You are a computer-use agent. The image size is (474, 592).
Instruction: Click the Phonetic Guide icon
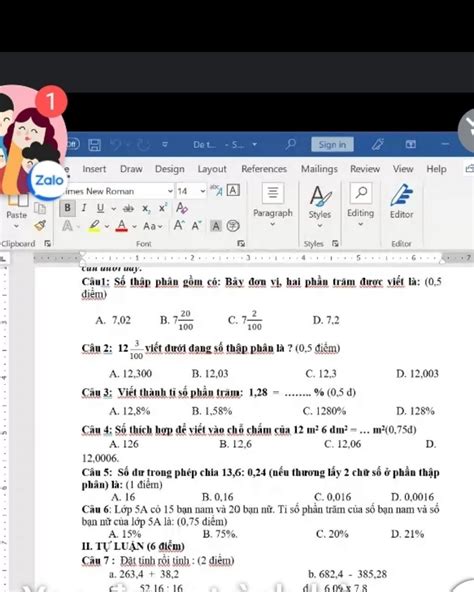[x=216, y=190]
